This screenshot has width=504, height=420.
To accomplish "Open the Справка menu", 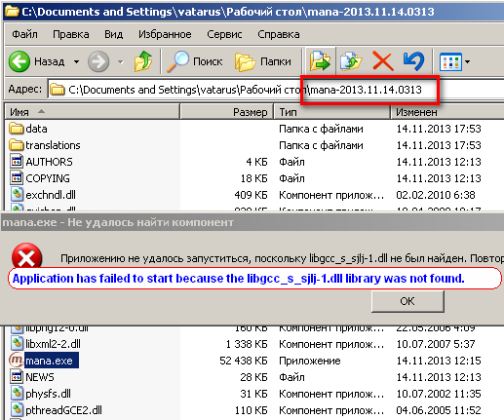I will (279, 34).
